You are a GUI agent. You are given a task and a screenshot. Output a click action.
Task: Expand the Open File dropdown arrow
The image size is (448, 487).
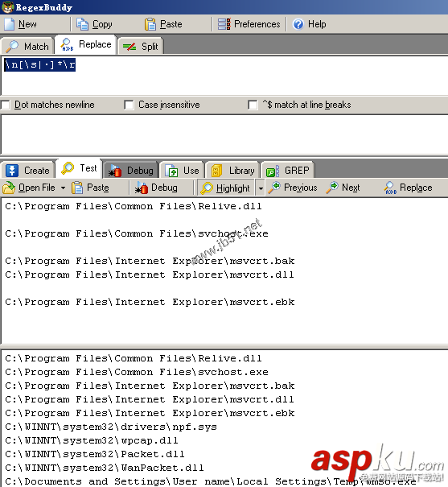(63, 188)
